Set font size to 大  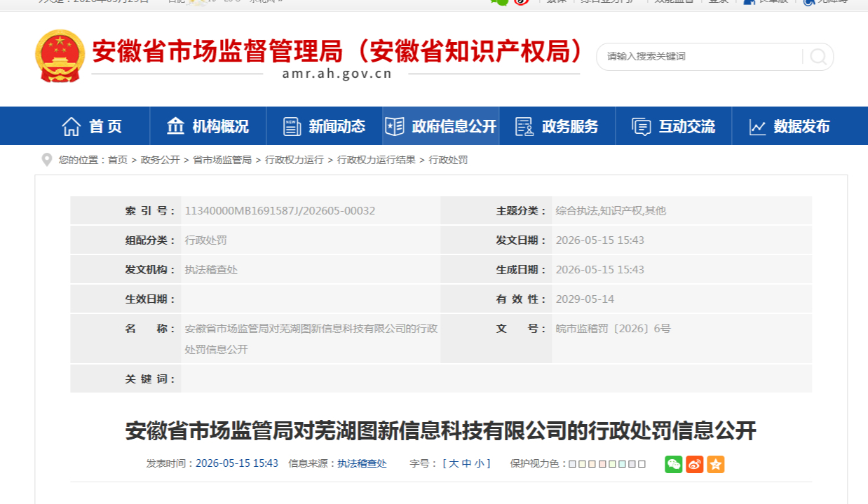click(x=454, y=463)
